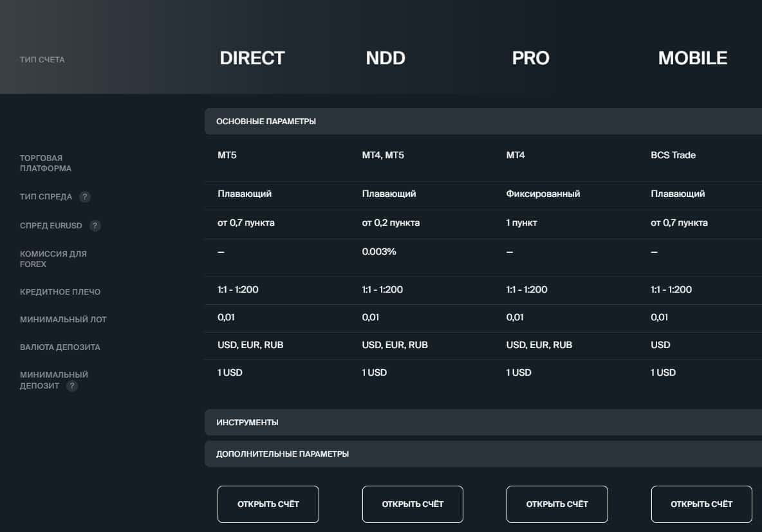Click the ТОРГОВАЯ ПЛАТФОРМА row label
The height and width of the screenshot is (532, 762).
46,163
